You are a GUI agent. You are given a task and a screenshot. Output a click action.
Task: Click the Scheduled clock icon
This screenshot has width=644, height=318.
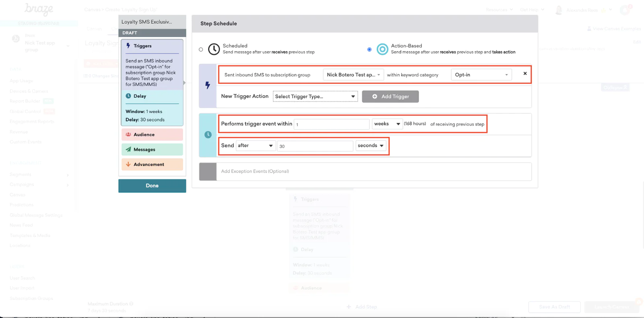click(214, 49)
